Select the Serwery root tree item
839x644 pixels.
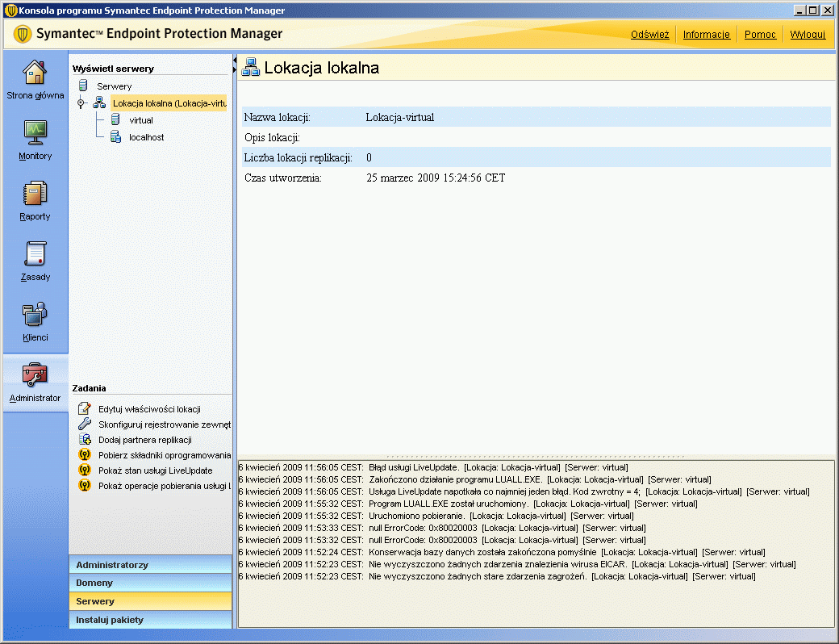[114, 86]
